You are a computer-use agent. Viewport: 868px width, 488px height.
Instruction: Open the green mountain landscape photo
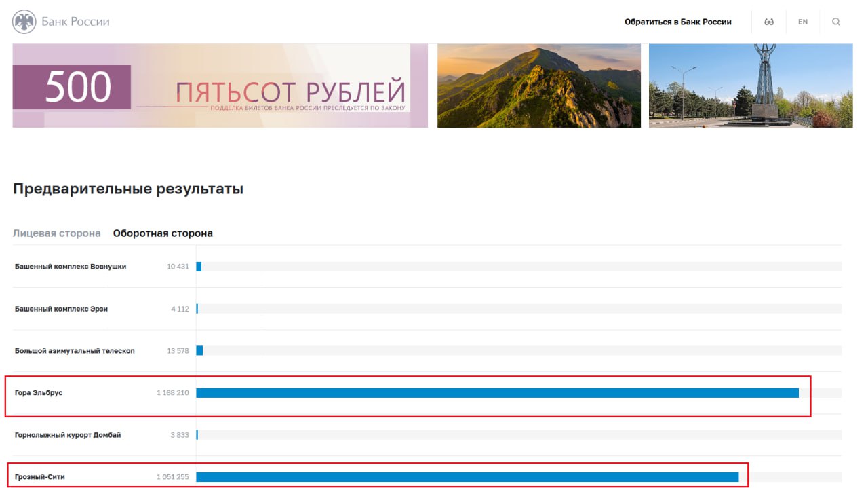538,86
